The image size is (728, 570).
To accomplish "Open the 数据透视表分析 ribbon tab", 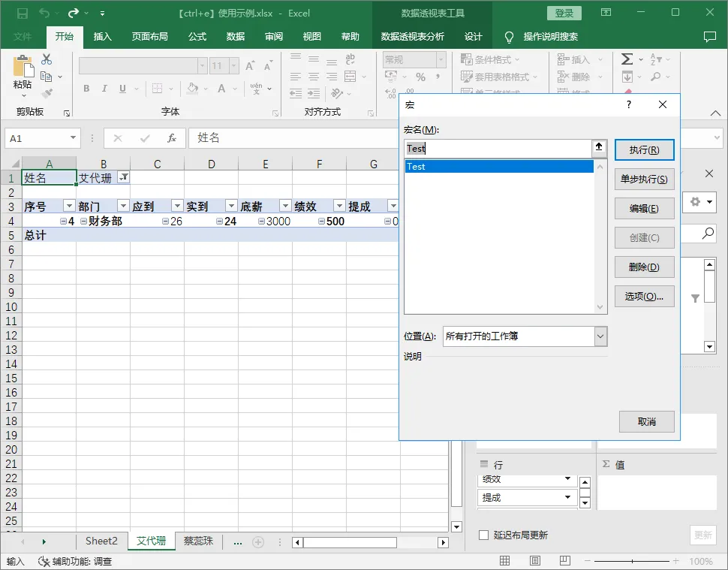I will [x=412, y=36].
